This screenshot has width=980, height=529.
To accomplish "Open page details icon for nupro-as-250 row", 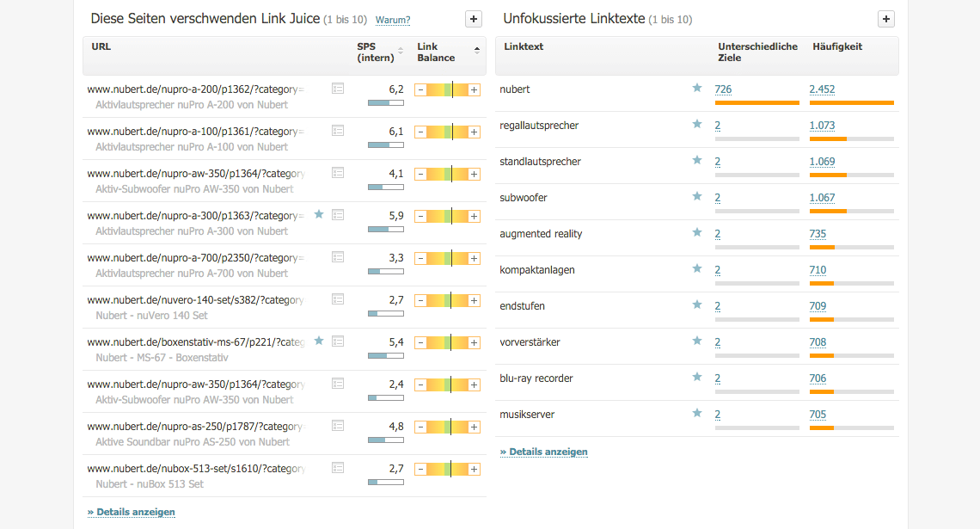I will pyautogui.click(x=338, y=426).
